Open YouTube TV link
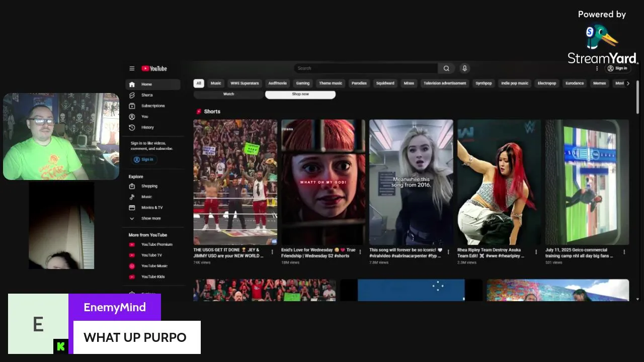 (x=153, y=255)
